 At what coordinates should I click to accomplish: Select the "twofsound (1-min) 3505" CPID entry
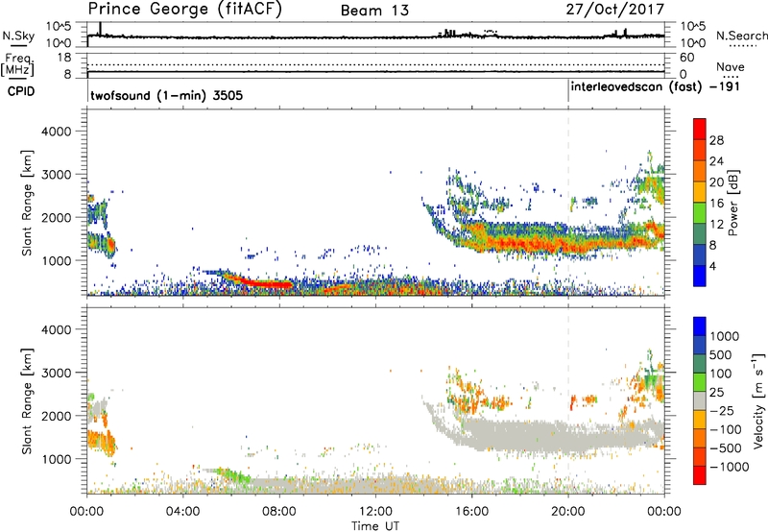166,95
